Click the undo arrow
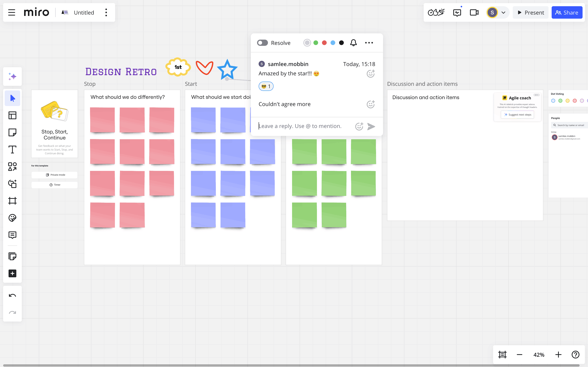This screenshot has height=367, width=588. [12, 295]
